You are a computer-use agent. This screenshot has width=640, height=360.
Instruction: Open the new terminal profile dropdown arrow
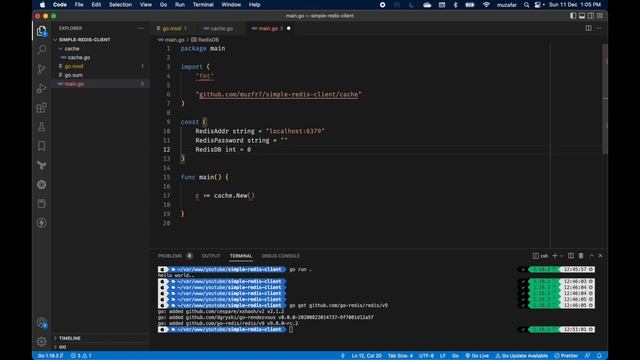click(562, 256)
